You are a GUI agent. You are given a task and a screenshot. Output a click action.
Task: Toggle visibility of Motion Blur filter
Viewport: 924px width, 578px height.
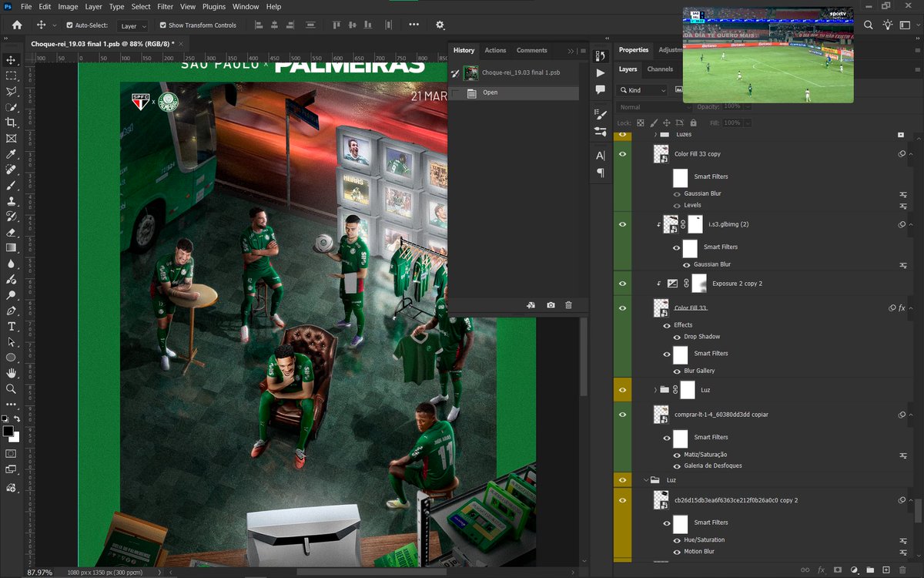[677, 551]
